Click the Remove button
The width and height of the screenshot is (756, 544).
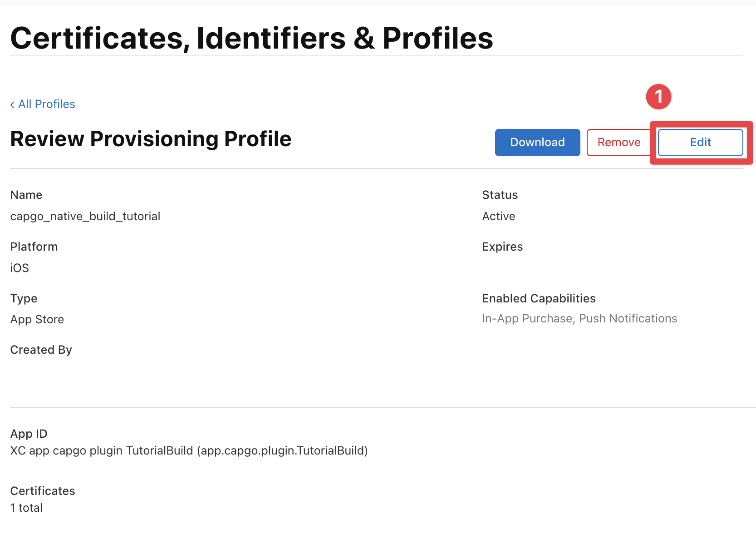tap(619, 142)
